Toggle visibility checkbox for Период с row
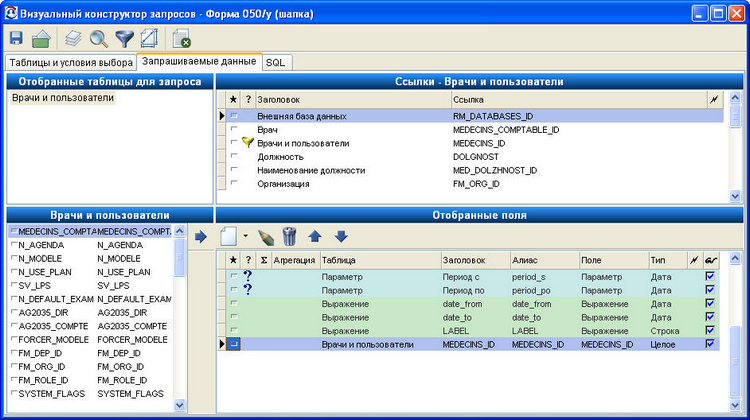 point(710,276)
